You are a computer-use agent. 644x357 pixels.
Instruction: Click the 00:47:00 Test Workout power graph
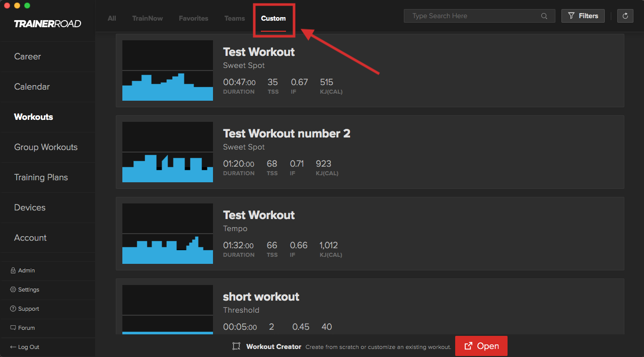[168, 70]
